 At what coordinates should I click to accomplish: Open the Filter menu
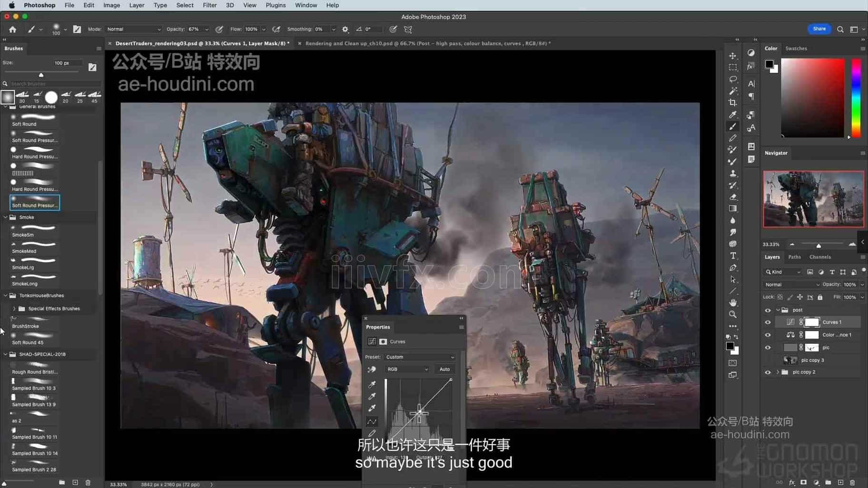tap(209, 5)
